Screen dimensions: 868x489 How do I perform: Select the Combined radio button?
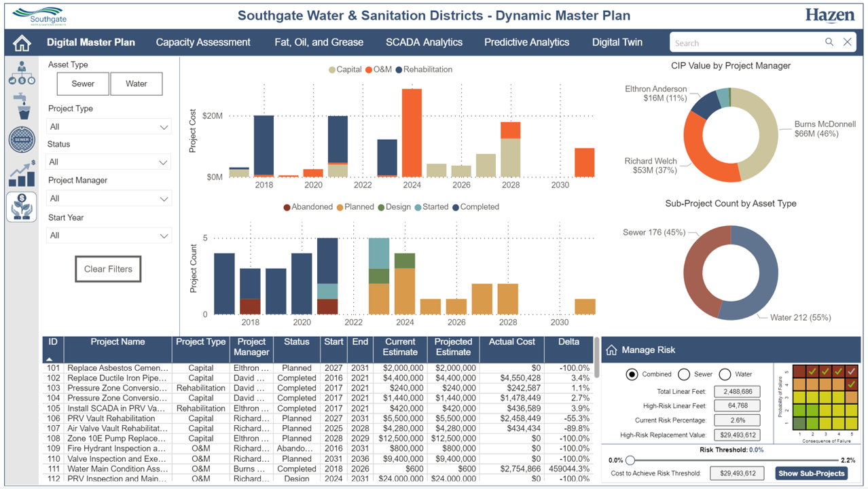pyautogui.click(x=632, y=374)
